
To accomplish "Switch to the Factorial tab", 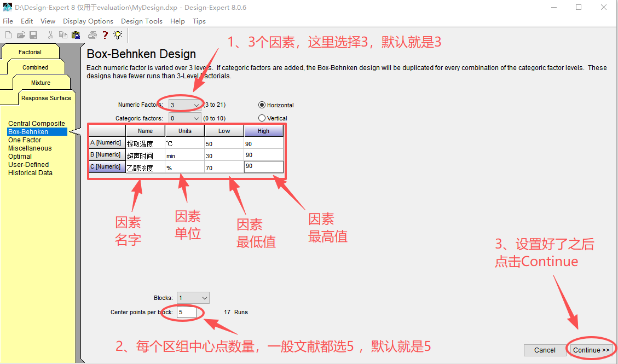I will click(x=30, y=52).
